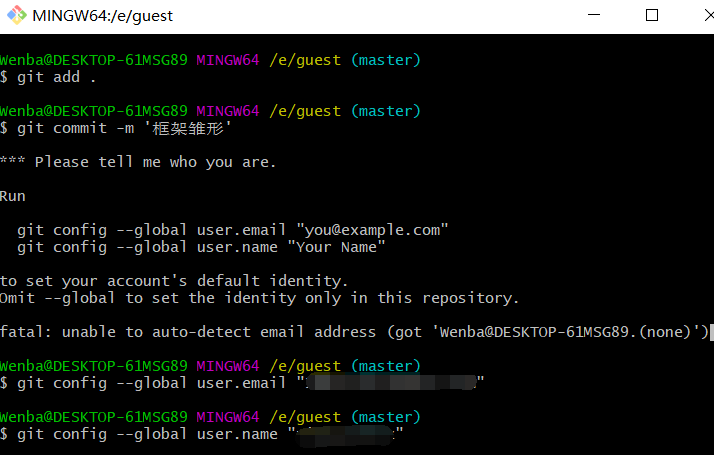Image resolution: width=714 pixels, height=455 pixels.
Task: Click the second prompt's MINGW64 label
Action: tap(228, 111)
